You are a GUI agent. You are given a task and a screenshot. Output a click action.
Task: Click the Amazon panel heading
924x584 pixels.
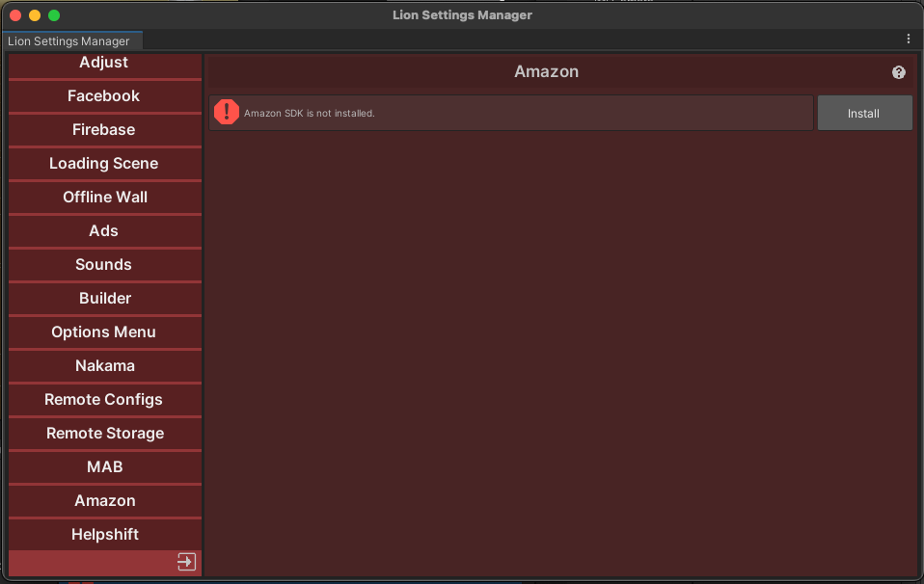point(546,72)
